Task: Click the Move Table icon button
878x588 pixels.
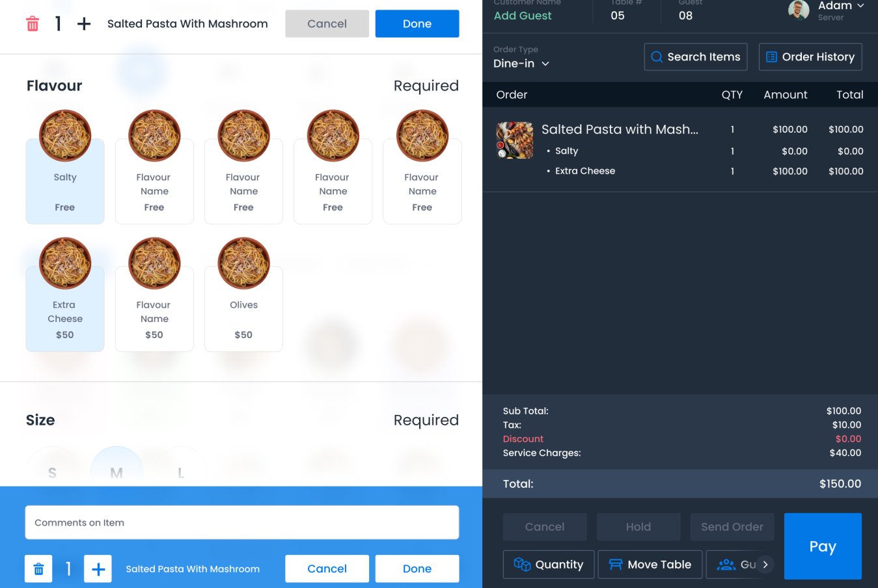Action: (650, 565)
